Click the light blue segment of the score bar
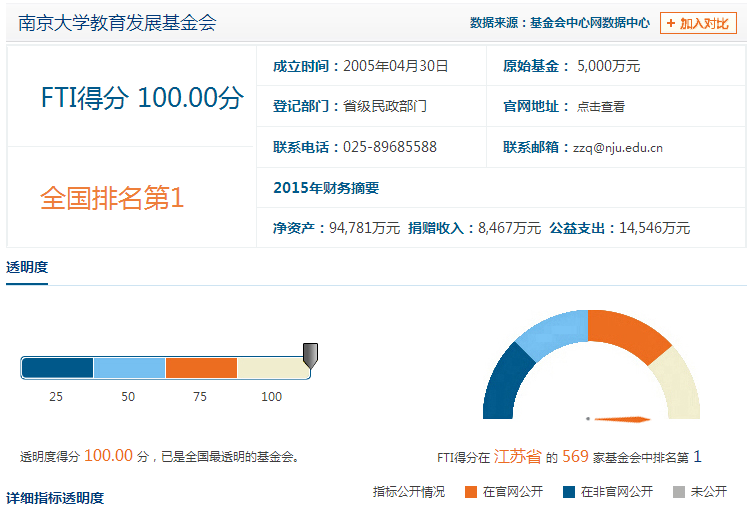The image size is (749, 512). point(129,368)
